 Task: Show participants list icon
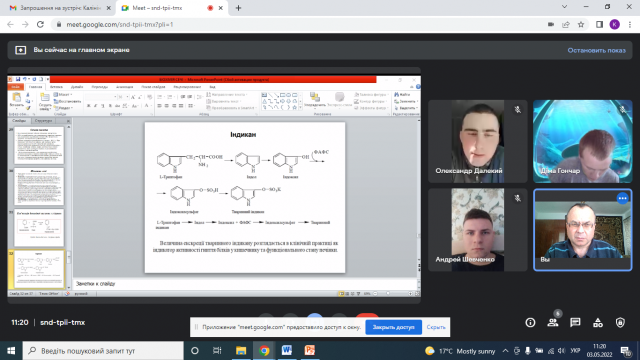coord(553,322)
